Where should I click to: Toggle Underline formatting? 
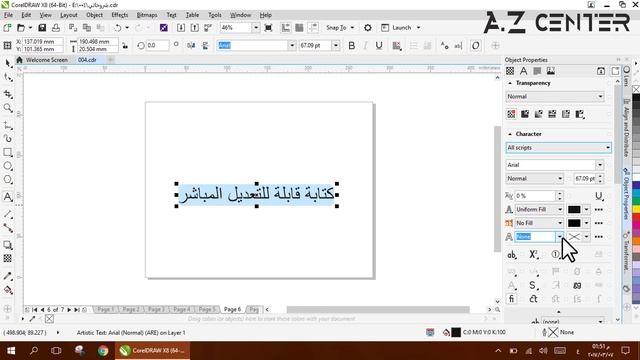[x=379, y=45]
